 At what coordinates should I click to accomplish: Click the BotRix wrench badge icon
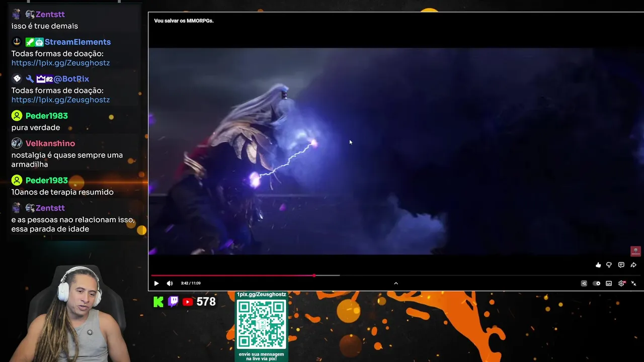[30, 79]
